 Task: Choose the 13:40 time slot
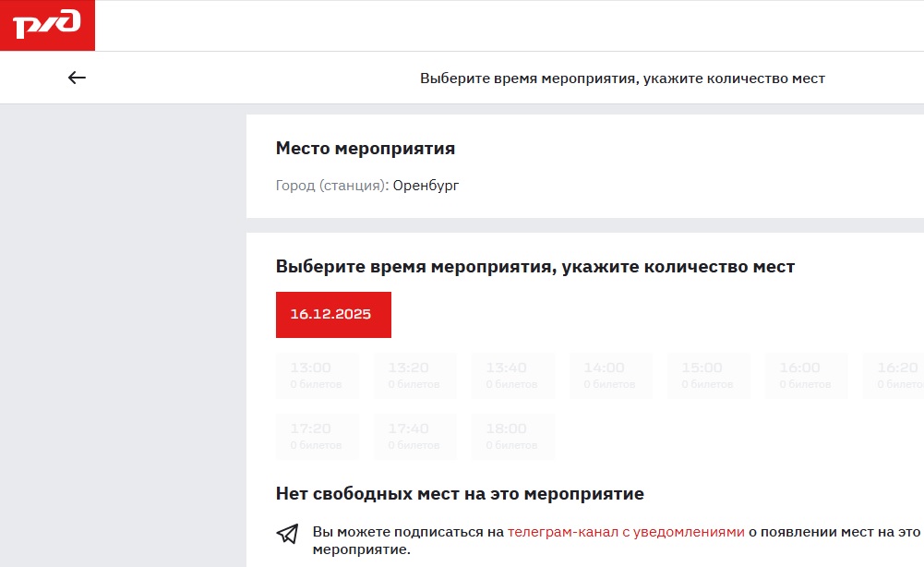(x=512, y=375)
